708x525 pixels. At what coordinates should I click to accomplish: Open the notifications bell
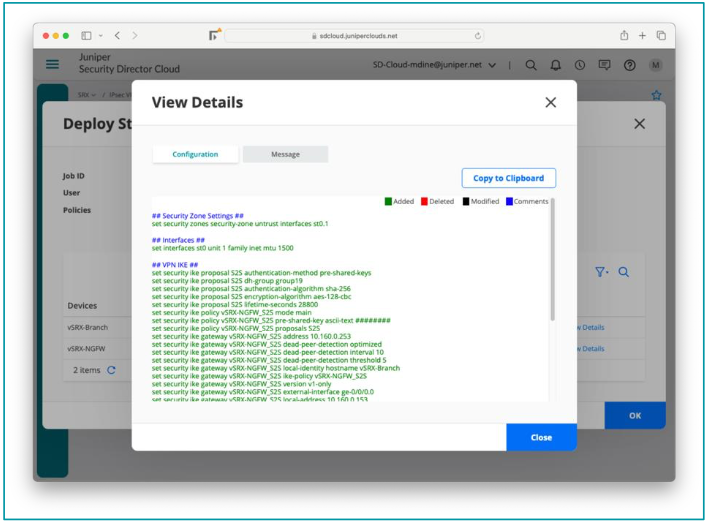pyautogui.click(x=556, y=65)
